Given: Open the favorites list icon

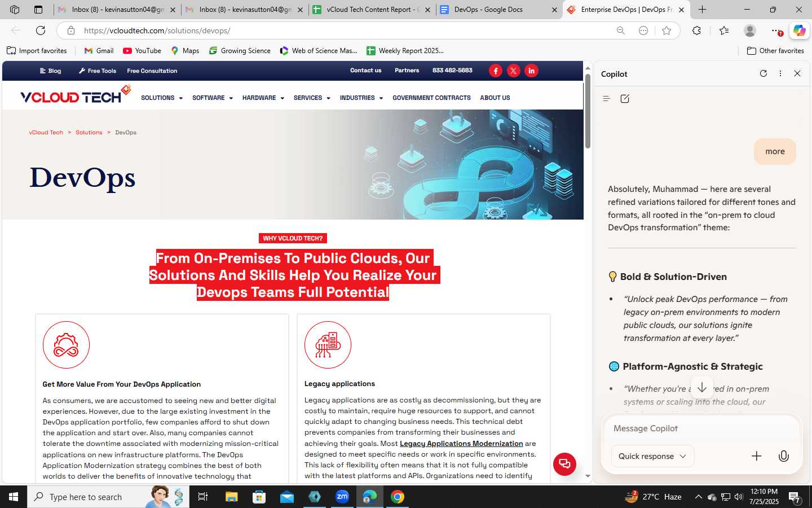Looking at the screenshot, I should (724, 30).
